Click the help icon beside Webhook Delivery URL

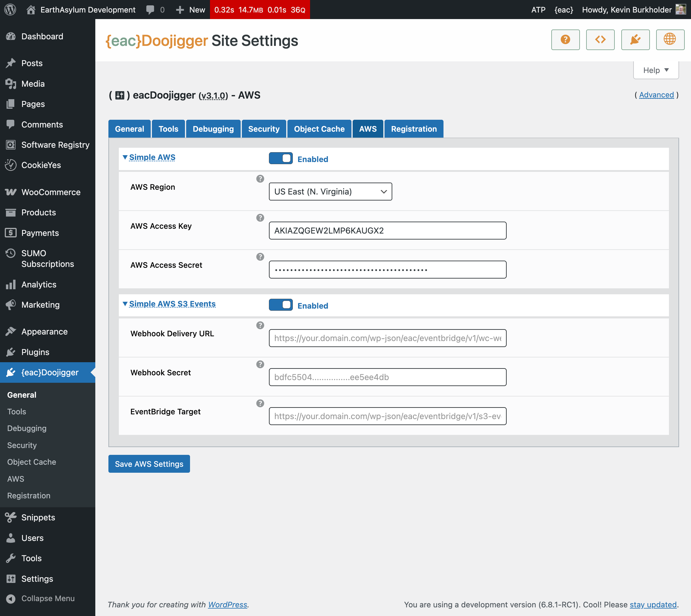pos(260,325)
